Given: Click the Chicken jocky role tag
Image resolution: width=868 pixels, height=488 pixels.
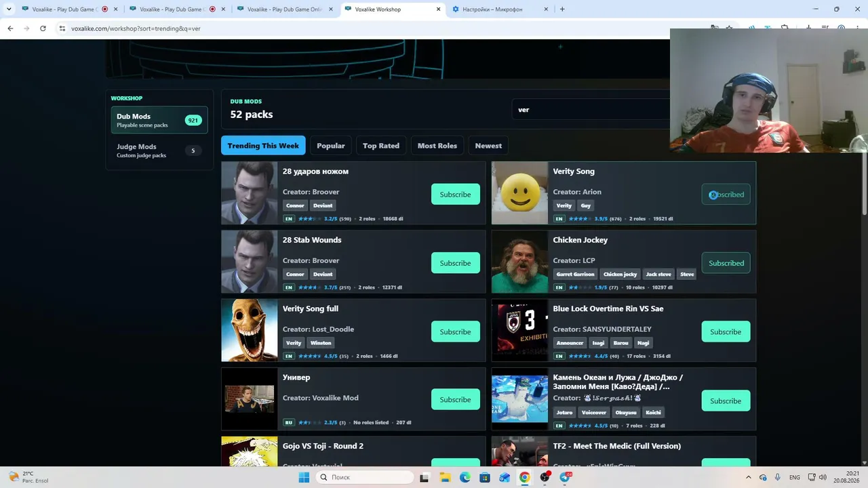Looking at the screenshot, I should pos(620,274).
